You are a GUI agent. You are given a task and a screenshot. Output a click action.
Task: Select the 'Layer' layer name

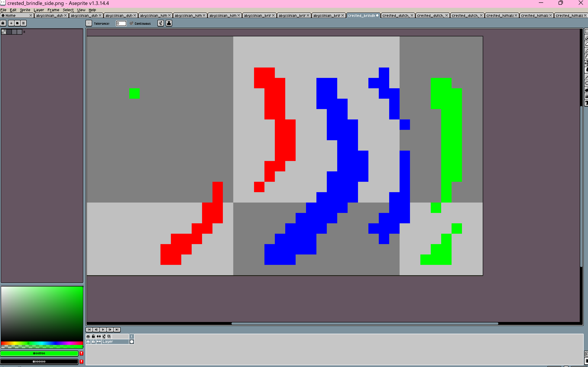115,341
